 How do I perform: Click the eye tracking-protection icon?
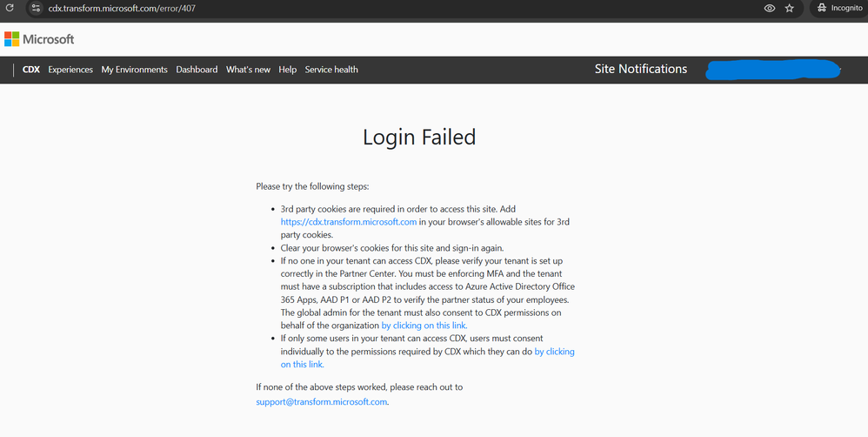(x=769, y=8)
